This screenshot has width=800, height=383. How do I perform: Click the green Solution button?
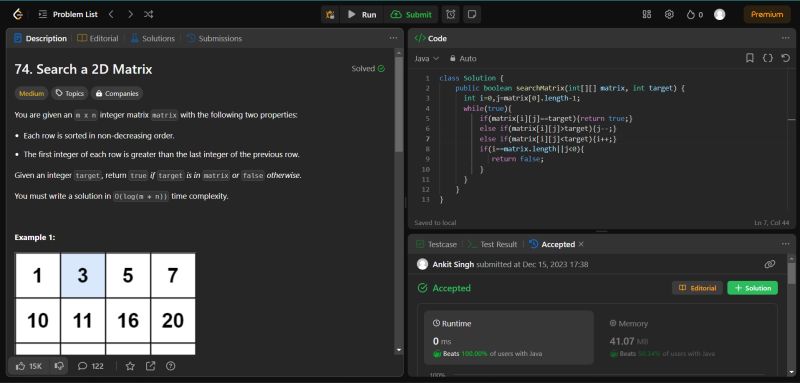(x=753, y=288)
